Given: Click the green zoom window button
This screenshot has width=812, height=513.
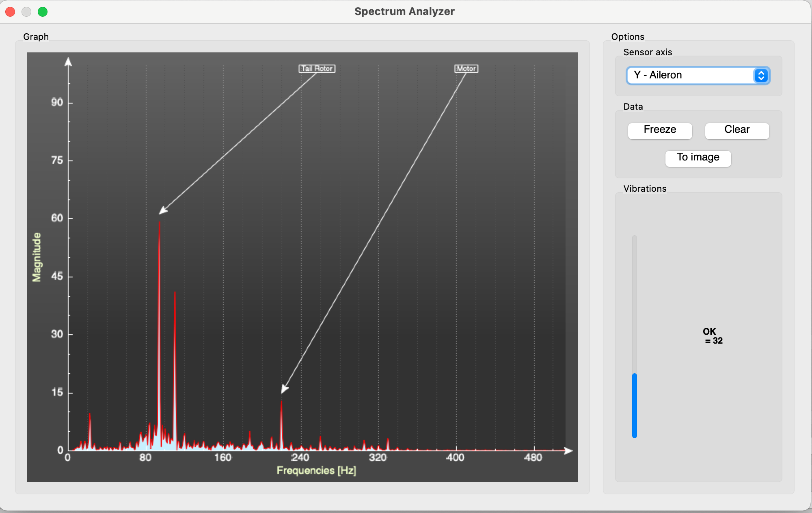Looking at the screenshot, I should pyautogui.click(x=43, y=12).
